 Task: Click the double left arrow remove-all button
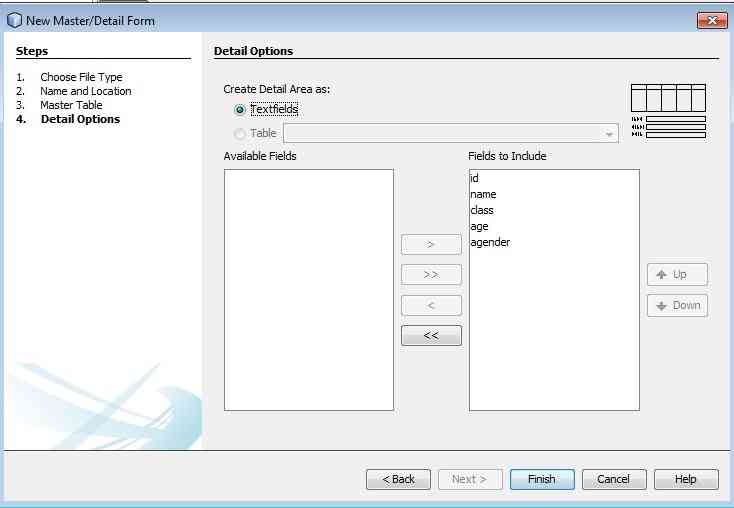pyautogui.click(x=431, y=335)
